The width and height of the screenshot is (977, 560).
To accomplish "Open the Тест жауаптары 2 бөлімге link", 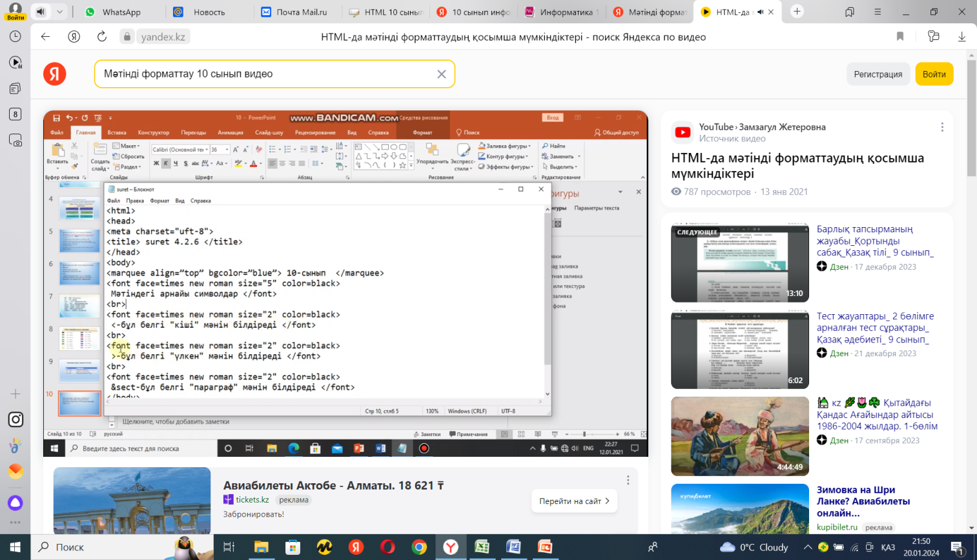I will tap(875, 328).
